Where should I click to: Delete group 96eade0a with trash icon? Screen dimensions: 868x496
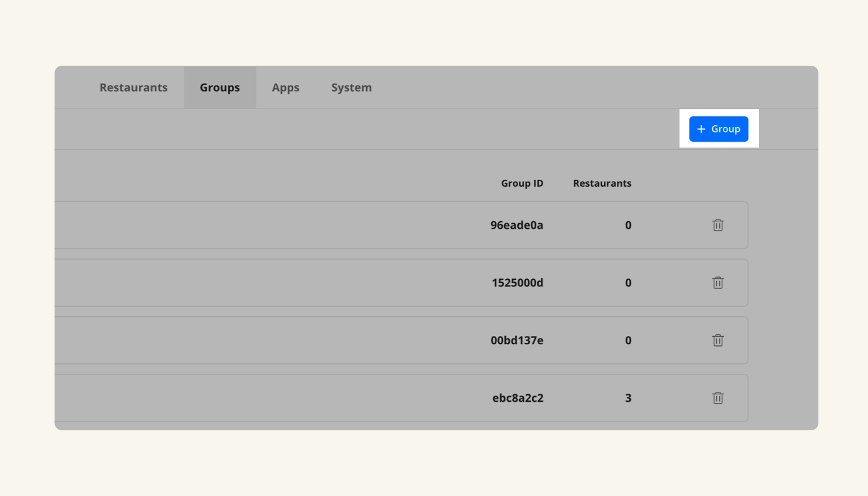pyautogui.click(x=717, y=225)
